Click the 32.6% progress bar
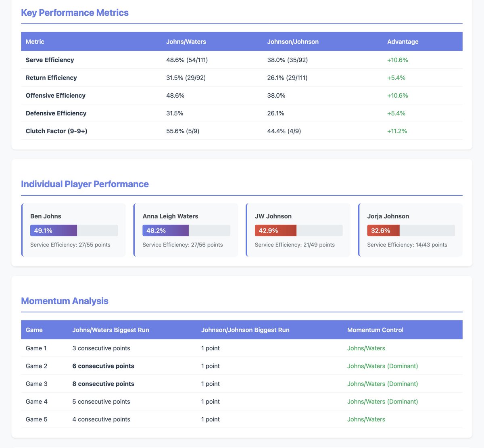This screenshot has height=448, width=484. [411, 230]
